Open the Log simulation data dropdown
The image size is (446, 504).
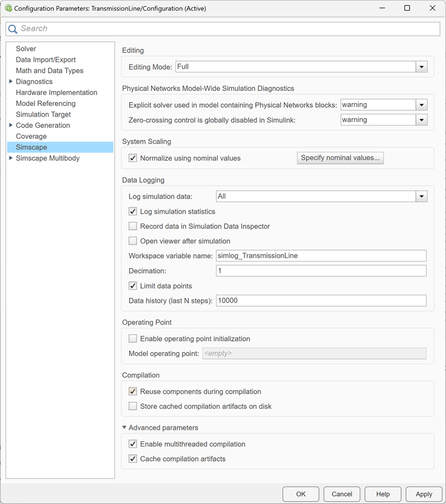pyautogui.click(x=421, y=197)
